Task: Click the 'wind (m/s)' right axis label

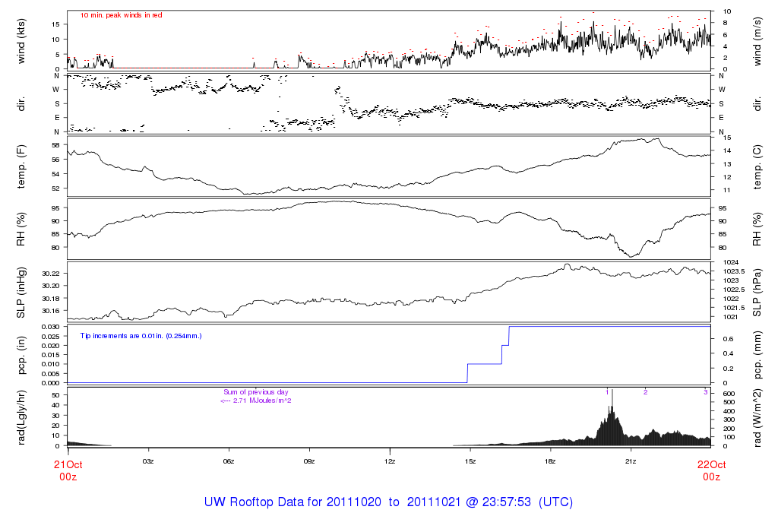Action: click(x=757, y=42)
